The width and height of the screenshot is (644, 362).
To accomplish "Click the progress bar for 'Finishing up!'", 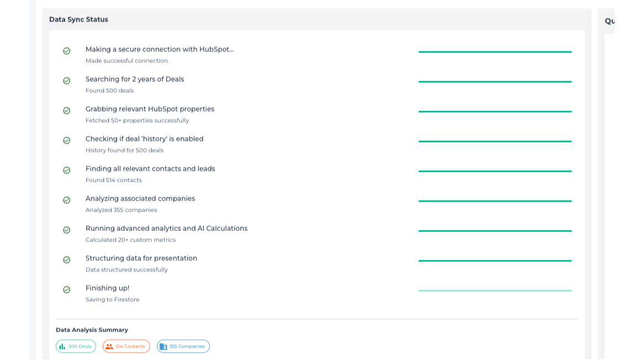I will point(495,290).
